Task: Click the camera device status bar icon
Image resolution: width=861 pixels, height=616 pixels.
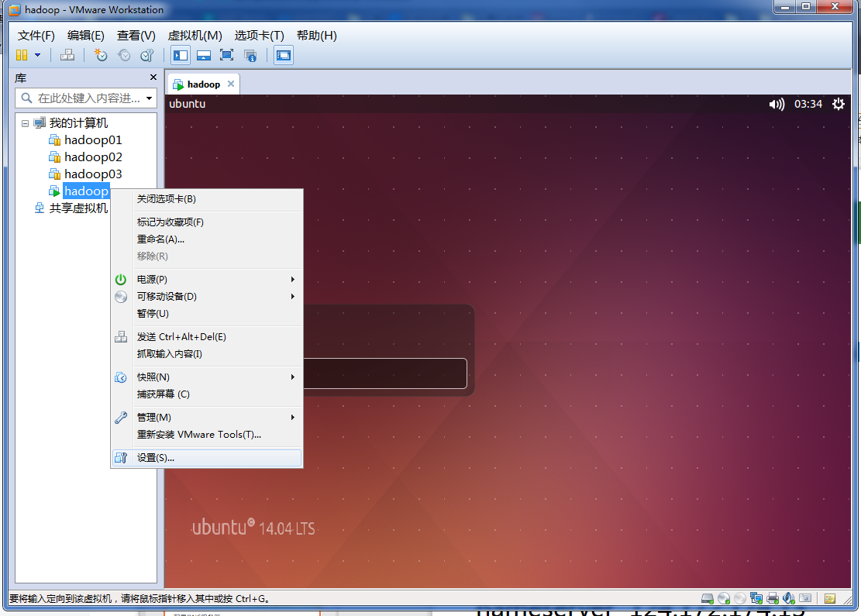Action: click(x=805, y=598)
